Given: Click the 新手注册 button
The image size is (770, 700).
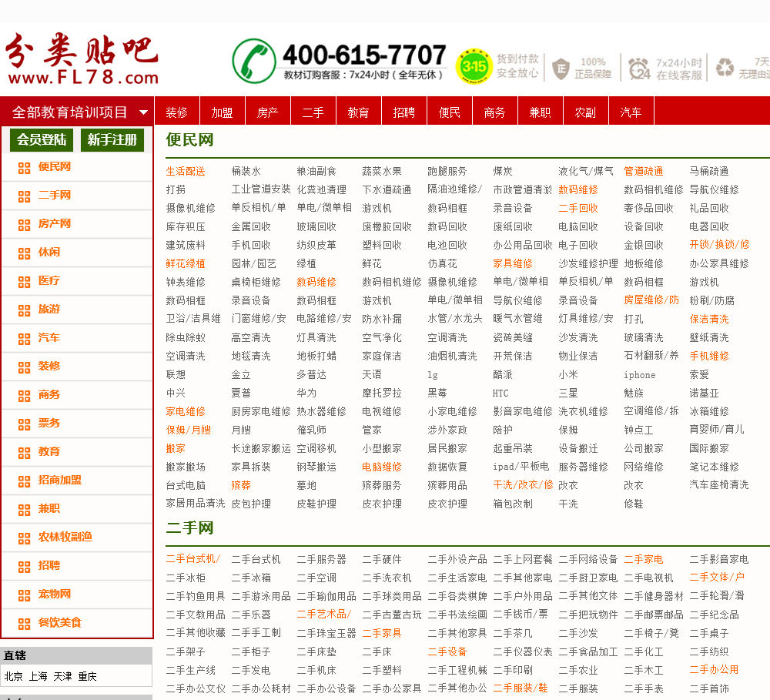Looking at the screenshot, I should [112, 140].
